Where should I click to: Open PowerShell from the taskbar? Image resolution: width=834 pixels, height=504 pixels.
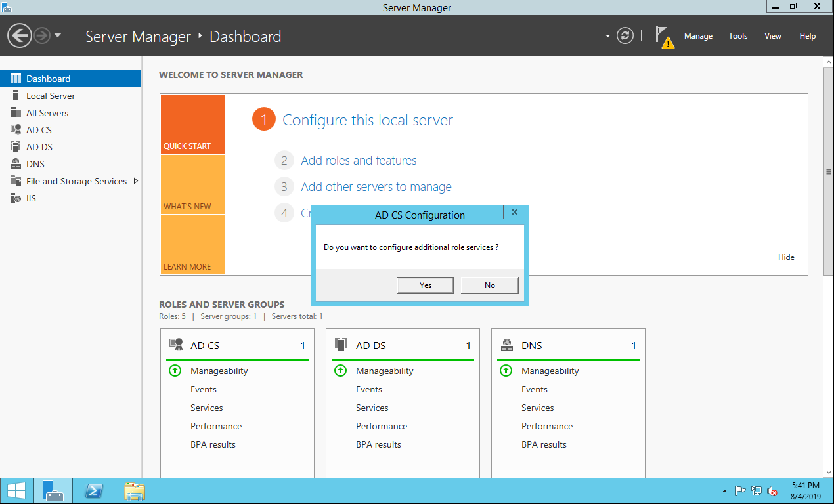[x=94, y=491]
